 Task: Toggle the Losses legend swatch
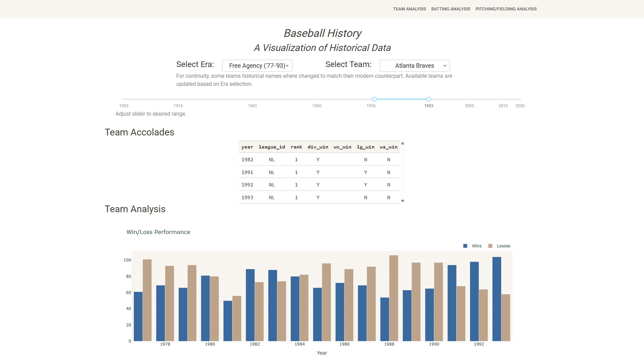pyautogui.click(x=490, y=246)
